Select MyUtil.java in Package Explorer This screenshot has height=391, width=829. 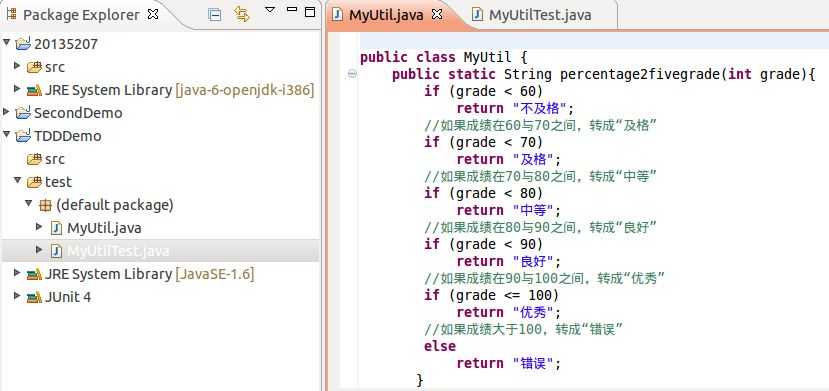coord(104,228)
